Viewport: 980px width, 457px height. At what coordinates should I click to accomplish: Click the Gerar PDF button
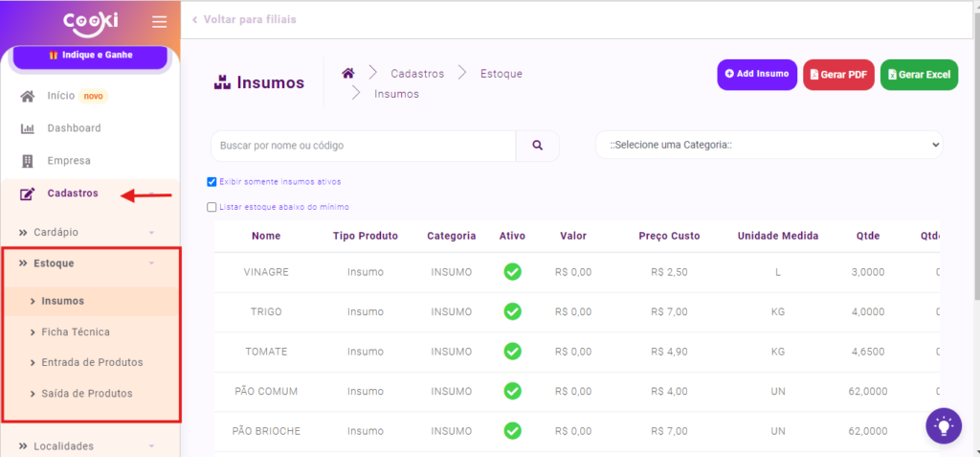[837, 75]
